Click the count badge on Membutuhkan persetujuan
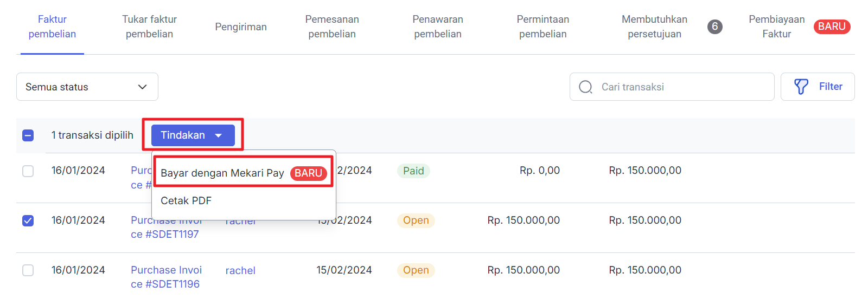The image size is (868, 299). tap(715, 27)
